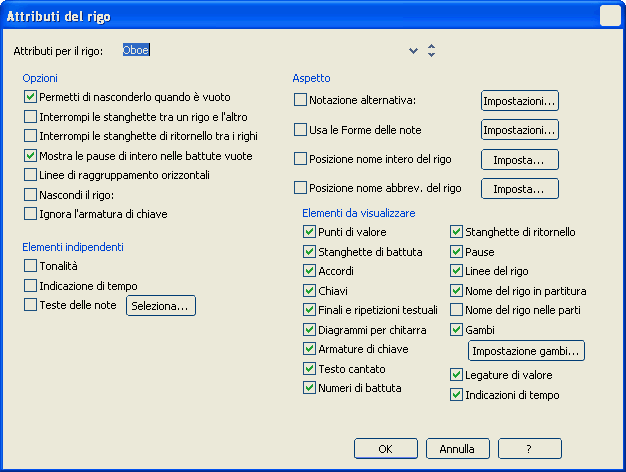The height and width of the screenshot is (472, 626).
Task: Uncheck 'Permetti di nasconderlo quando è vuoto'
Action: click(x=30, y=97)
